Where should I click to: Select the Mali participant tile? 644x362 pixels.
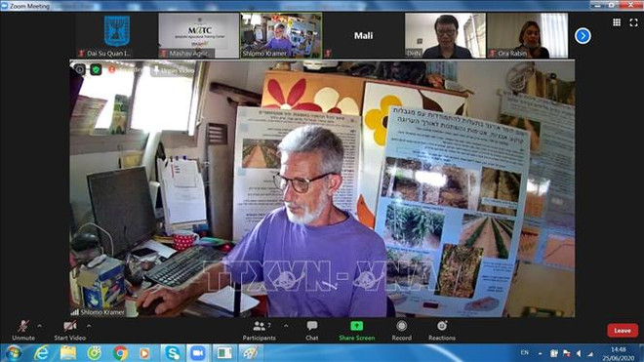click(x=363, y=35)
